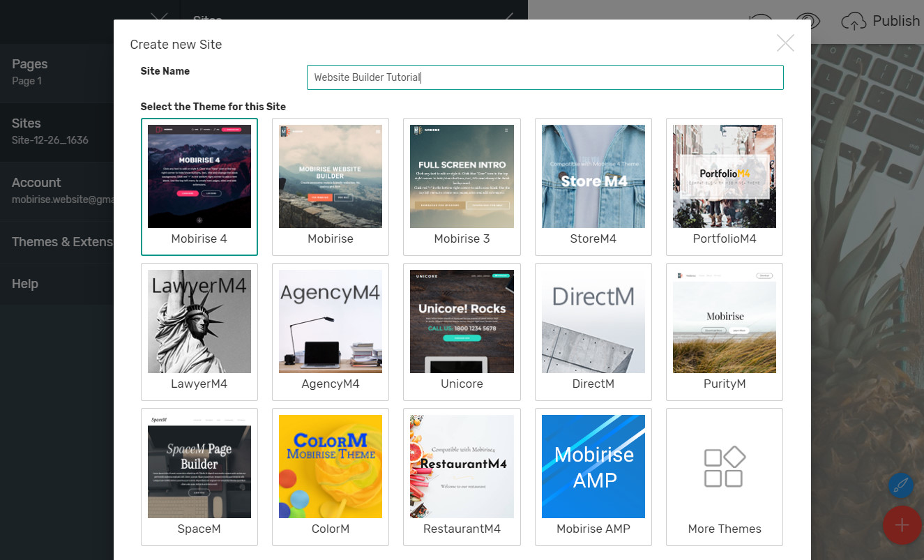This screenshot has height=560, width=924.
Task: Select the Mobirise AMP theme
Action: pos(593,477)
